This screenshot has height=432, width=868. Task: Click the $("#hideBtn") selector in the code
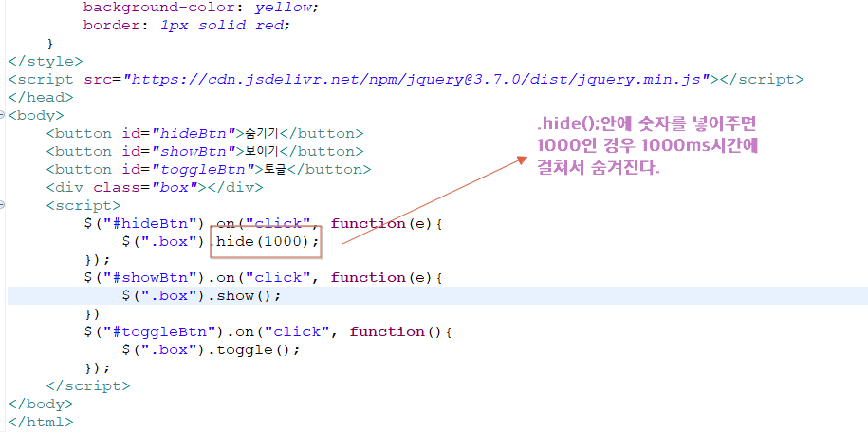coord(144,224)
